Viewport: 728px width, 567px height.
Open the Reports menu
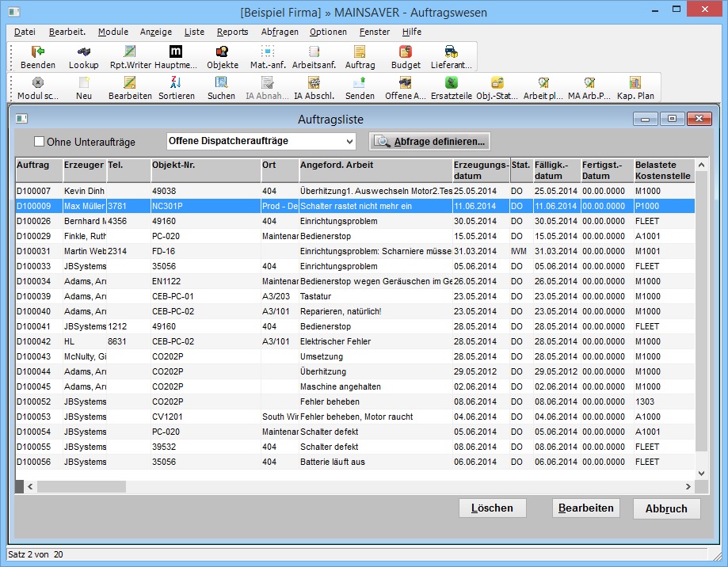pos(232,32)
